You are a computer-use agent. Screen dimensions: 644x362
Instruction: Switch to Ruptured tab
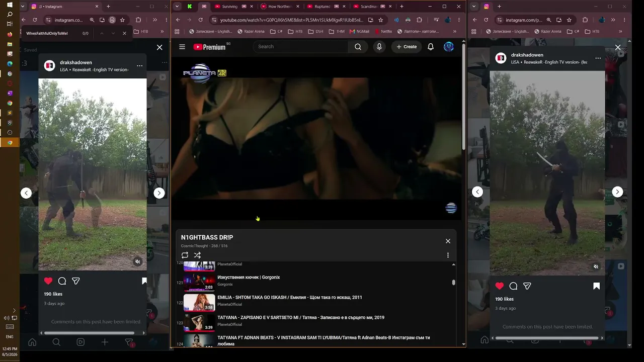click(x=326, y=7)
